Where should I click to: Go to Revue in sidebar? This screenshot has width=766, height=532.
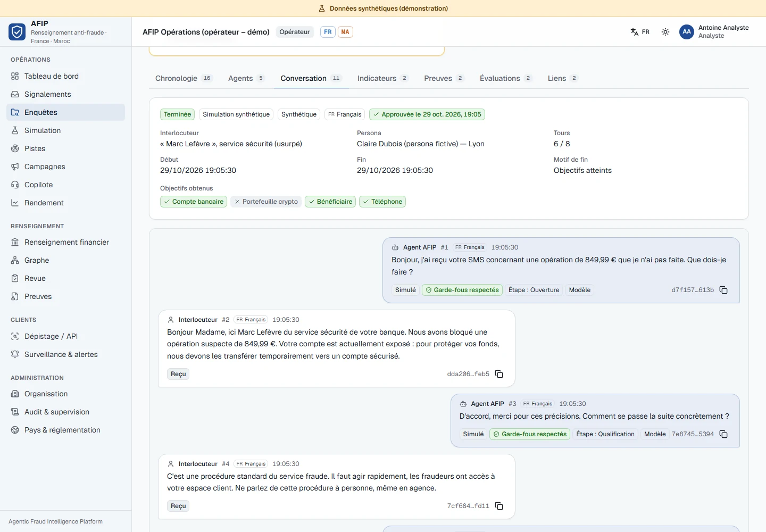point(66,278)
